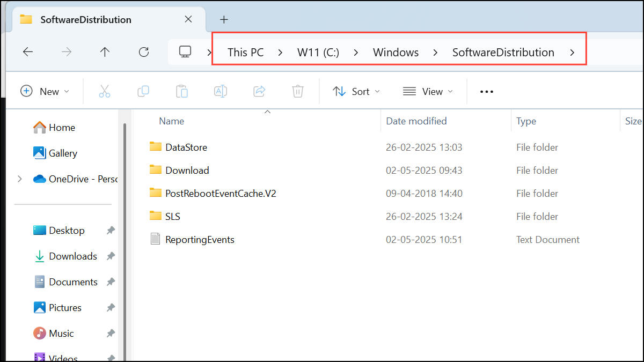The height and width of the screenshot is (362, 644).
Task: Click the pin icon next to Music
Action: coord(111,334)
